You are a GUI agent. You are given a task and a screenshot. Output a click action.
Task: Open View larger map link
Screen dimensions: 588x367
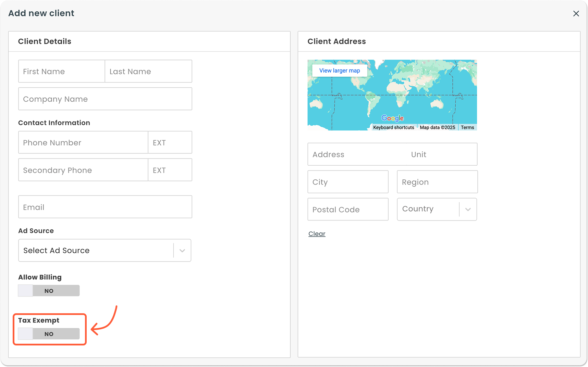(x=340, y=71)
